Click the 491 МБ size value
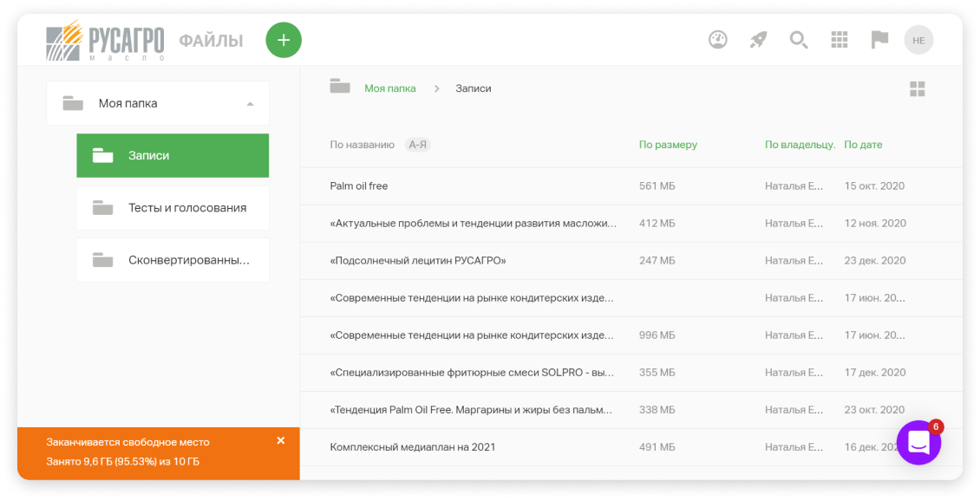Viewport: 980px width, 501px height. tap(657, 447)
